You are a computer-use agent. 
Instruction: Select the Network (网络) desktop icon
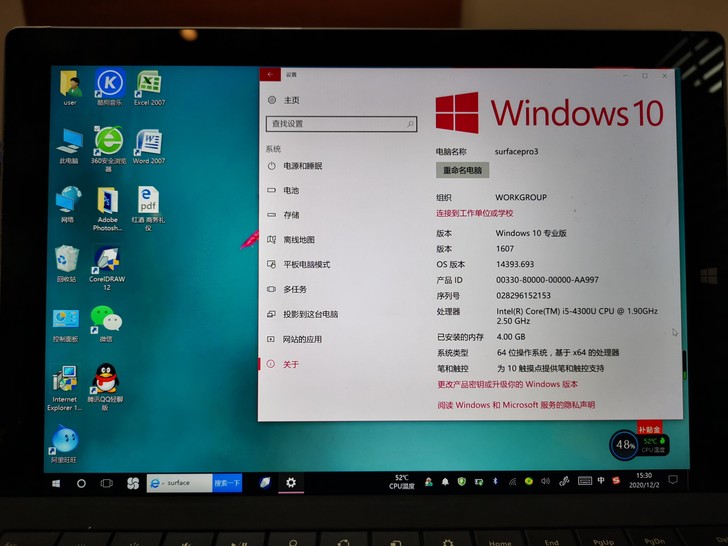(x=68, y=204)
